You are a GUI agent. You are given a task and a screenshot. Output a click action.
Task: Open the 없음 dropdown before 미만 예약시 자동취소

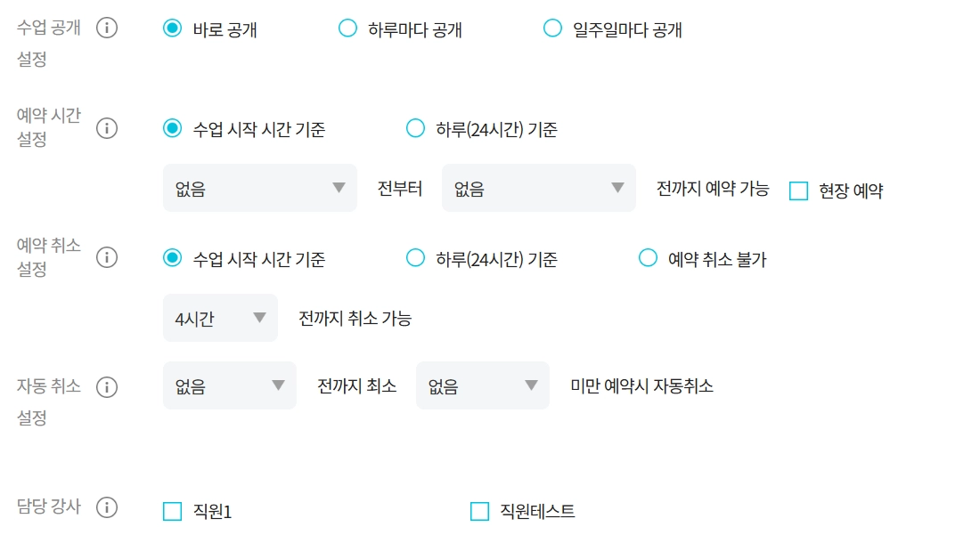click(482, 385)
